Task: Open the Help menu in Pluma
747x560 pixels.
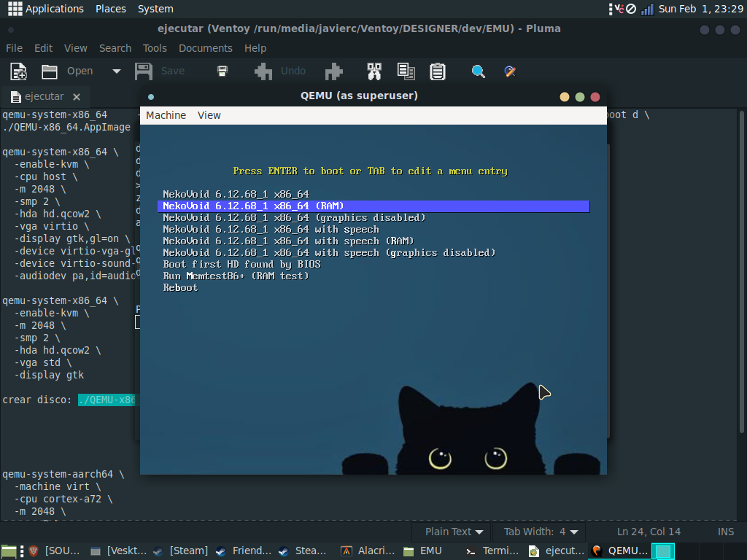Action: pyautogui.click(x=255, y=48)
